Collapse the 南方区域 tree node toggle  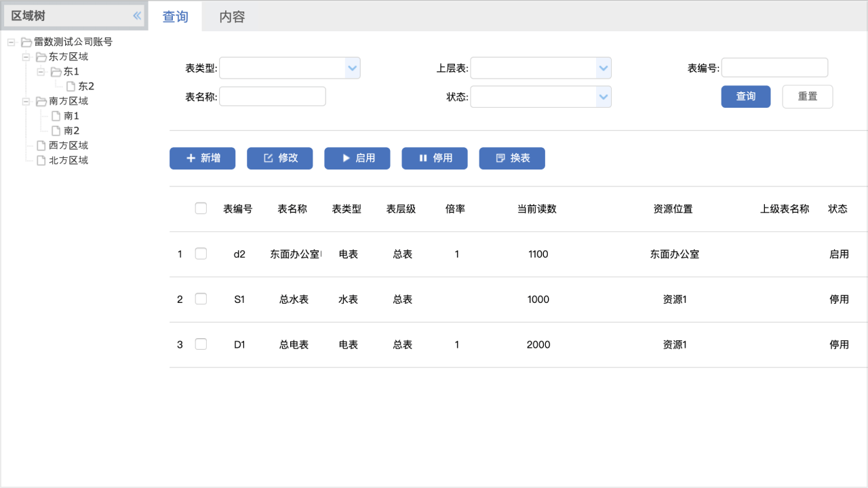[26, 102]
